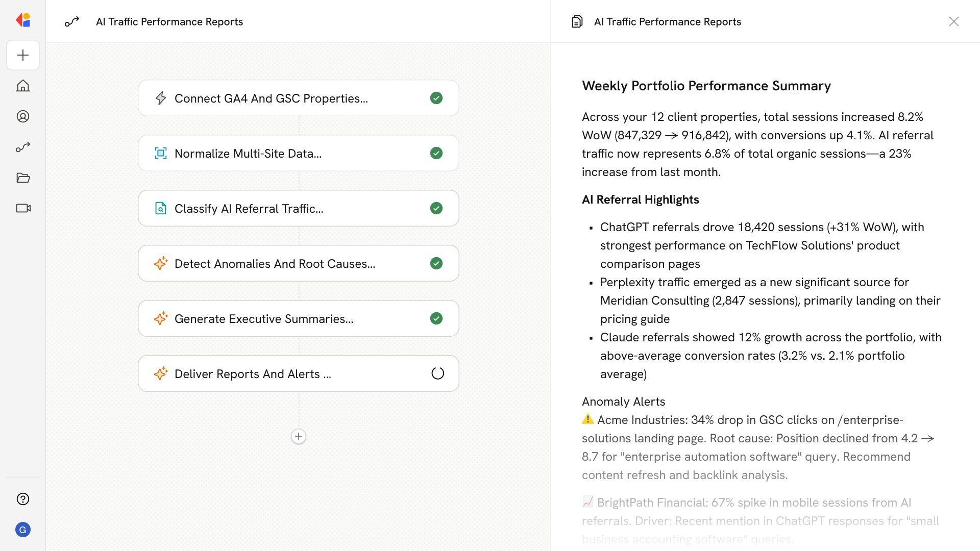The image size is (980, 551).
Task: Close the AI Traffic Performance Reports panel
Action: tap(953, 21)
